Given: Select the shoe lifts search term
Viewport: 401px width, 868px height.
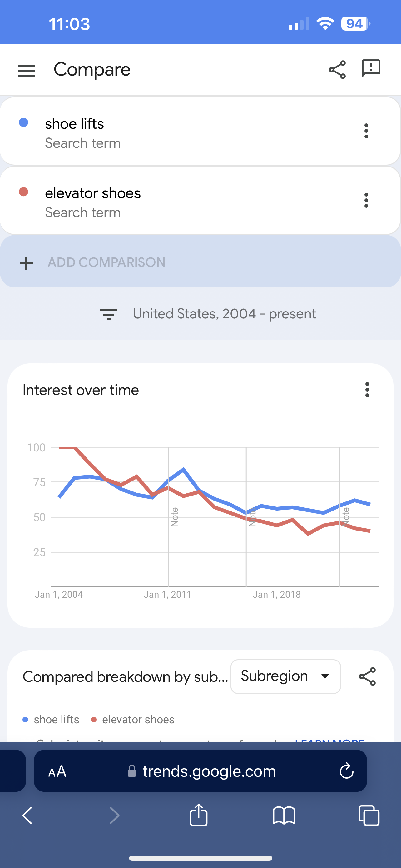Looking at the screenshot, I should point(75,124).
